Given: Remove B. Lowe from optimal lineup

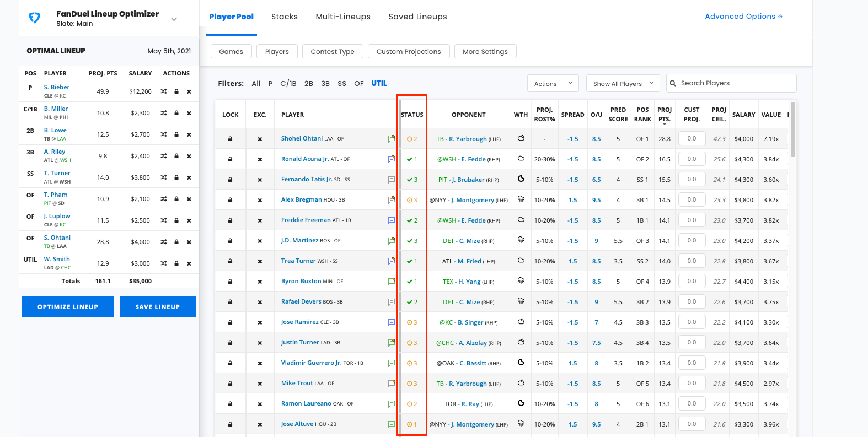Looking at the screenshot, I should (189, 134).
